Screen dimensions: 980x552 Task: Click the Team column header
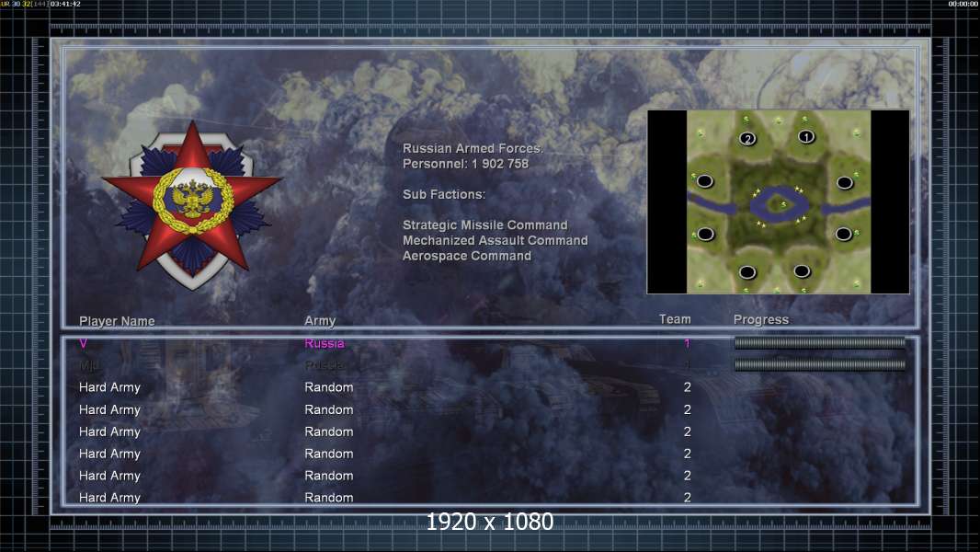tap(675, 319)
